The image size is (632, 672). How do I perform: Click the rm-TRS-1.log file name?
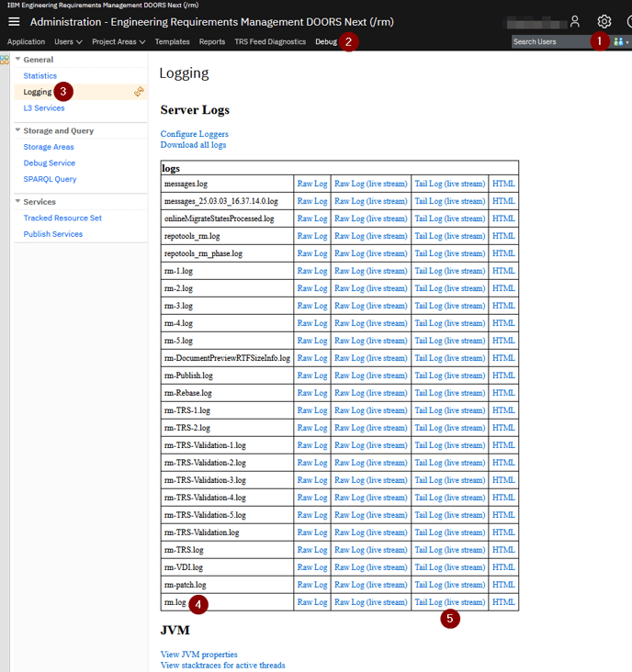coord(187,410)
